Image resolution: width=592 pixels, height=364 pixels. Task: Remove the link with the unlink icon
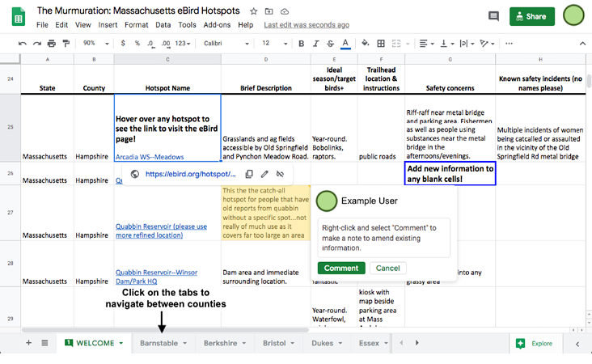280,174
